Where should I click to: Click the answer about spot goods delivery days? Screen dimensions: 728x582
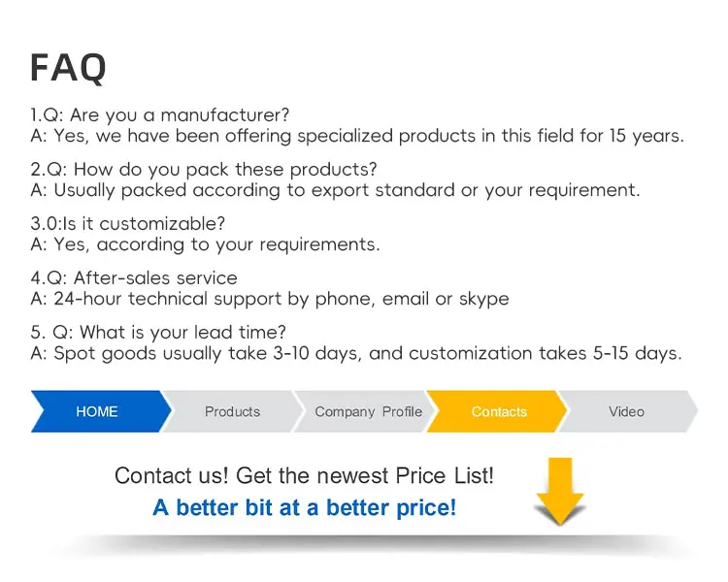(356, 353)
